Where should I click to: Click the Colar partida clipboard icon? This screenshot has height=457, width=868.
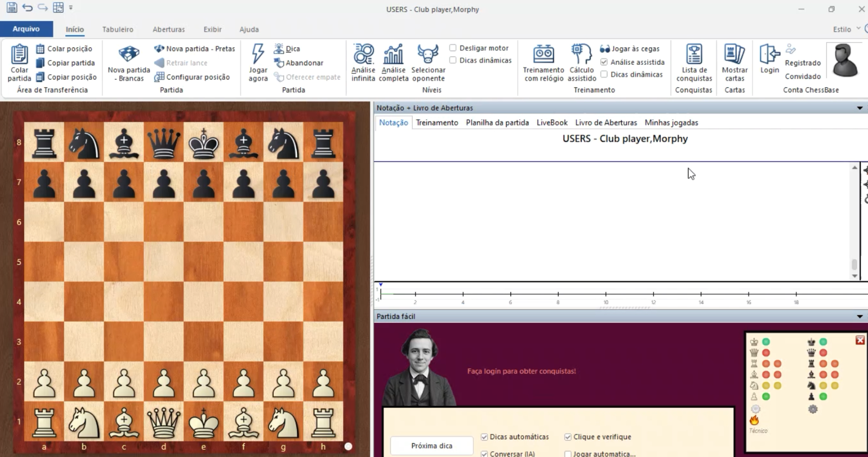coord(19,55)
